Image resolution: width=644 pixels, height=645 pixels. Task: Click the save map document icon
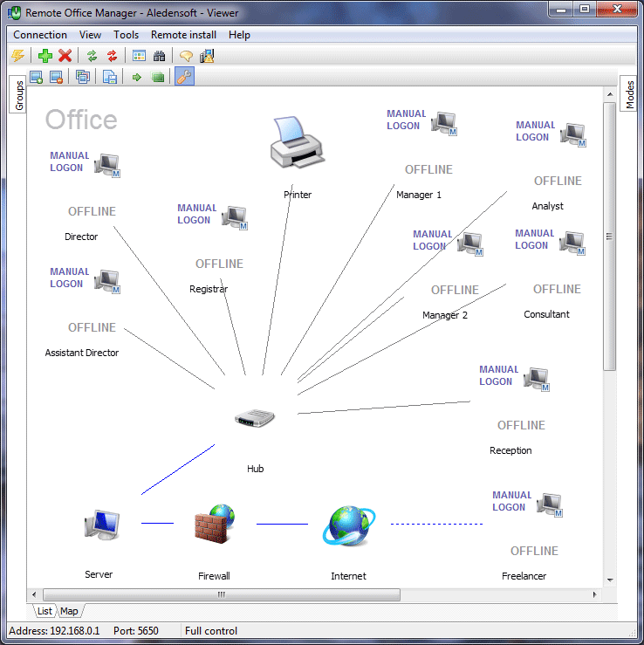coord(110,77)
